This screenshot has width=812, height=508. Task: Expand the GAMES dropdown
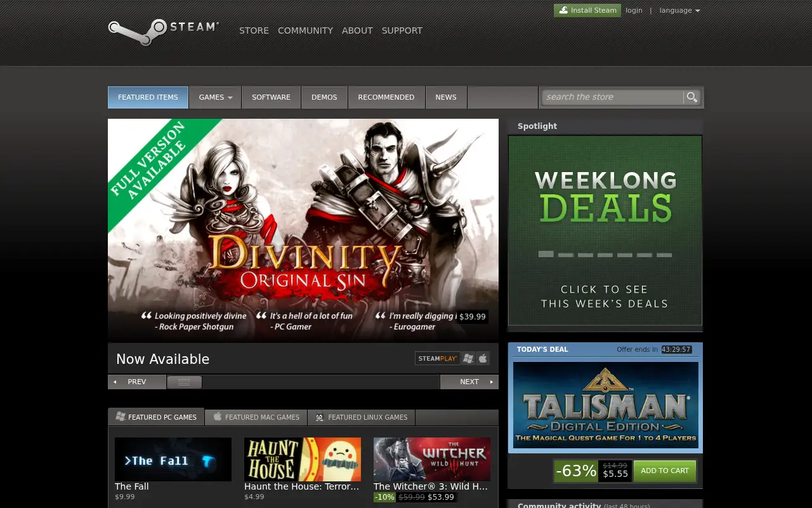click(215, 97)
